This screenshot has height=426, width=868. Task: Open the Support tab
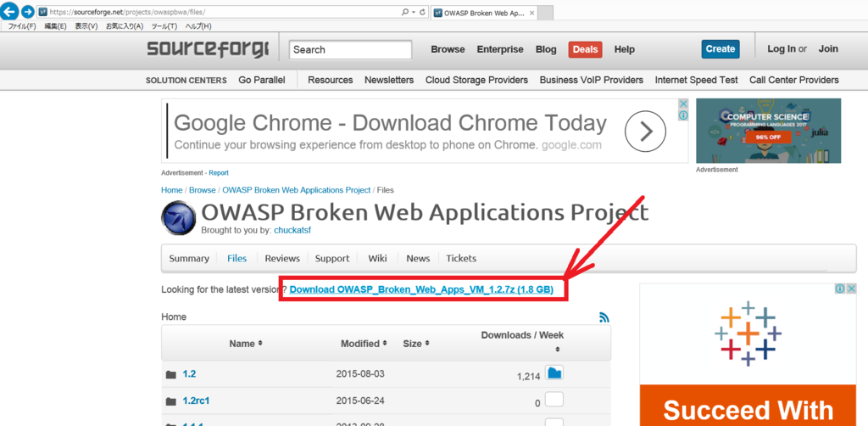pos(332,258)
